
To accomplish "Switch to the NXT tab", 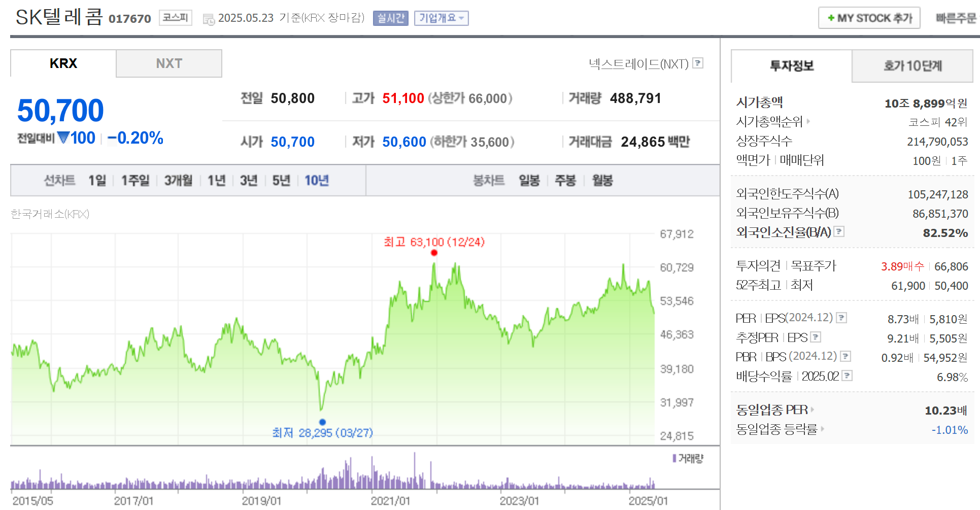I will (169, 63).
